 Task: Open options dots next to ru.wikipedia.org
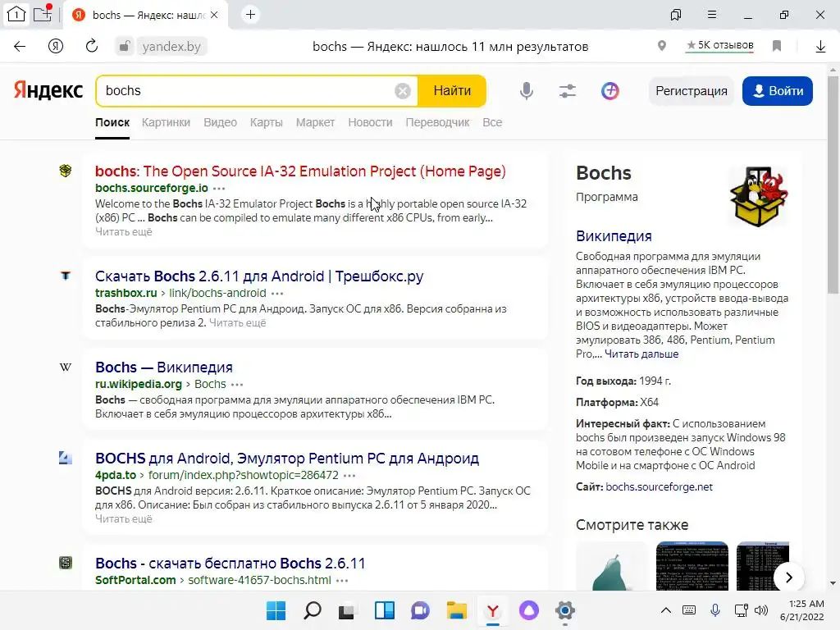(237, 384)
